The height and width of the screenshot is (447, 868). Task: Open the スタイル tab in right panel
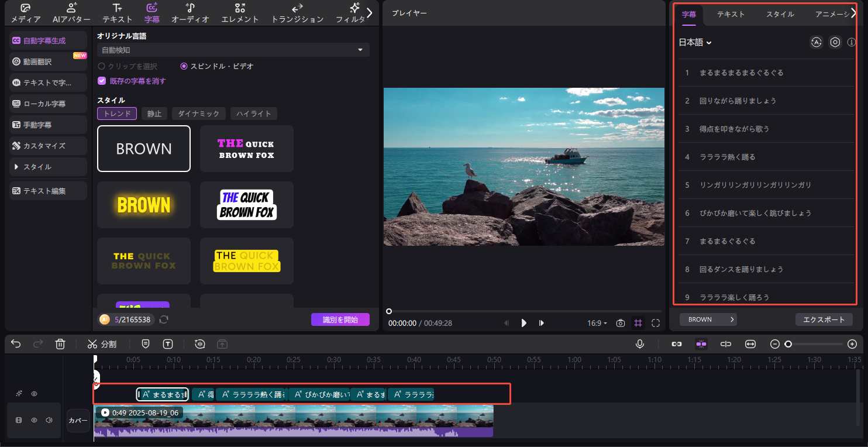pos(780,14)
